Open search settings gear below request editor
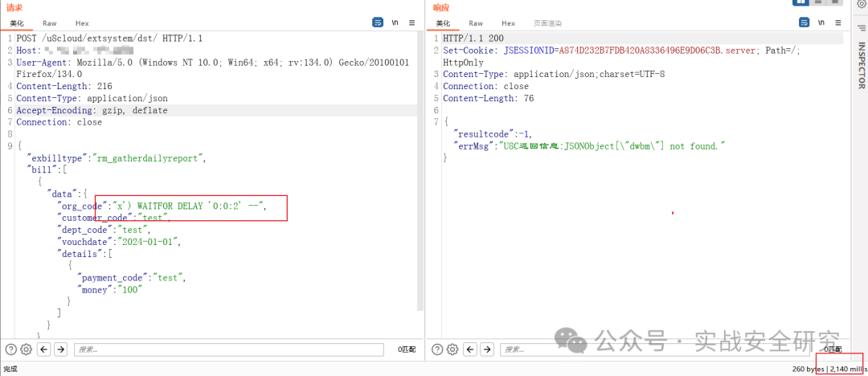This screenshot has width=868, height=376. coord(26,349)
